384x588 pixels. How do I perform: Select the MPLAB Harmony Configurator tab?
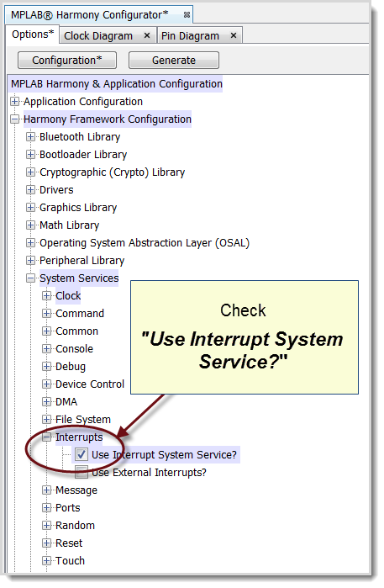coord(90,15)
